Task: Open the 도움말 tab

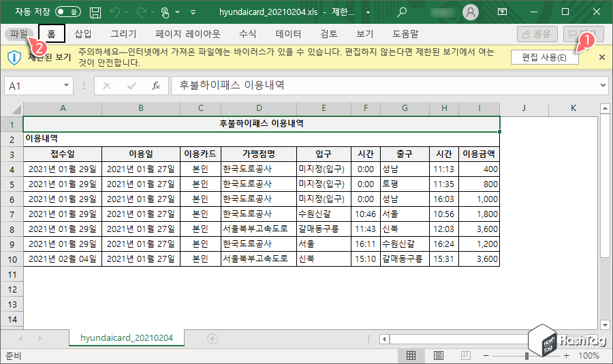Action: tap(405, 34)
